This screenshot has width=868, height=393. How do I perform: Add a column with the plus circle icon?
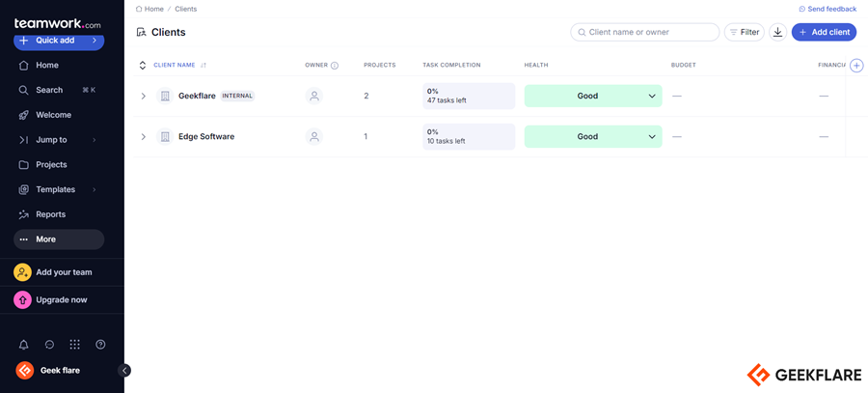pos(856,66)
